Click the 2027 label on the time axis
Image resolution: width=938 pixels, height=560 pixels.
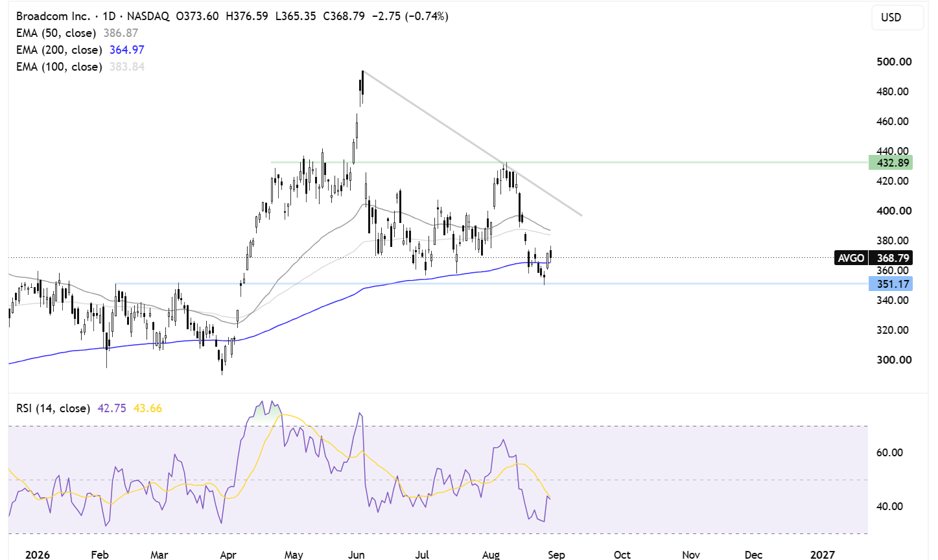point(823,554)
